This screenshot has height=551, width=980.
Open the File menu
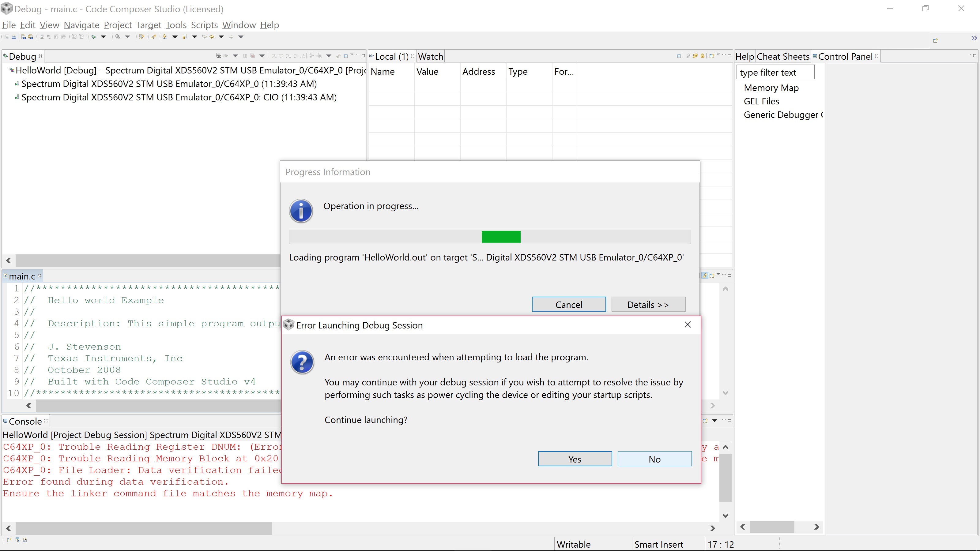(9, 25)
